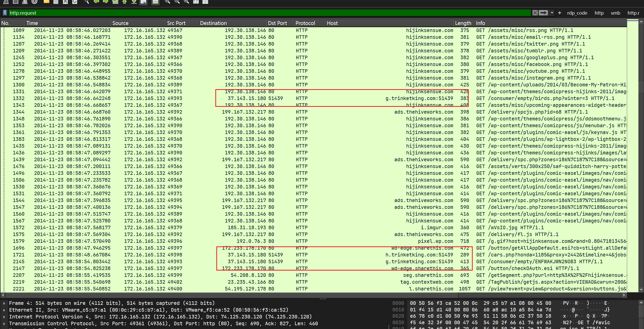The width and height of the screenshot is (644, 329).
Task: Expand the Ethernet II tree row
Action: coord(4,310)
